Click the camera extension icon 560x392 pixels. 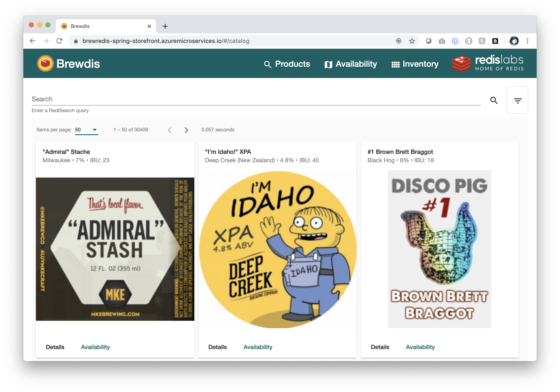pos(442,41)
